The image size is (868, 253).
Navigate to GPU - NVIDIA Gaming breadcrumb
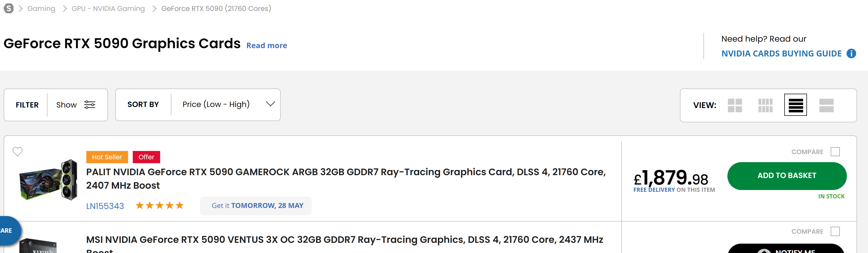coord(108,8)
